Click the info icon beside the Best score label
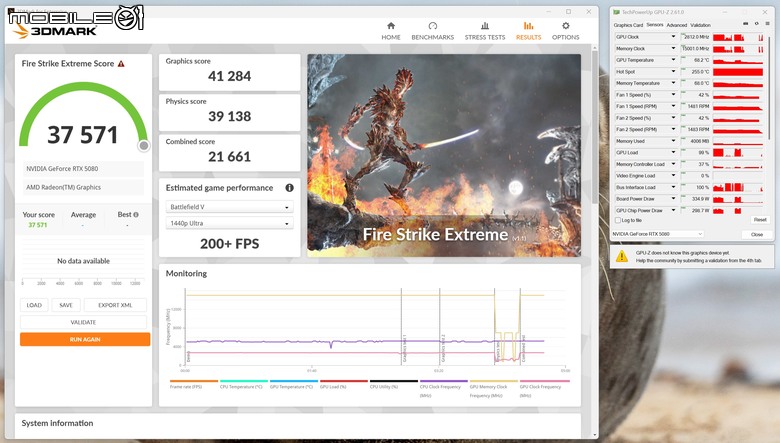The height and width of the screenshot is (443, 780). point(136,215)
